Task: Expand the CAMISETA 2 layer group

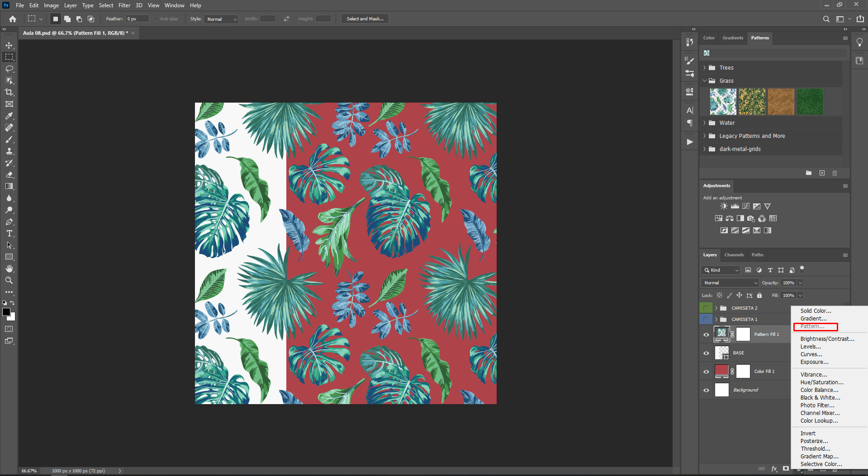Action: click(x=717, y=308)
